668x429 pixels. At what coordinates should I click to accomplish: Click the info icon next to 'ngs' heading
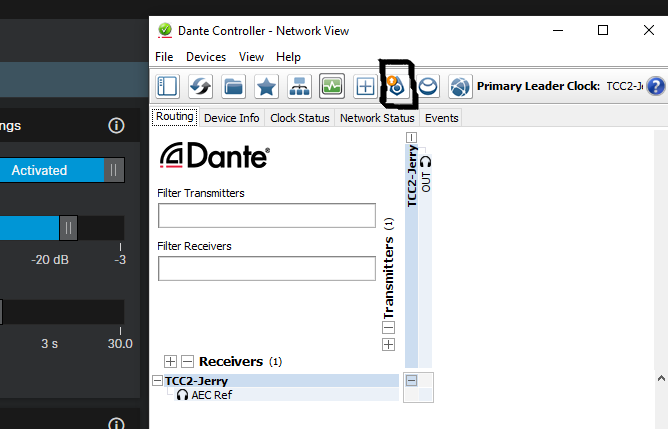(x=116, y=126)
